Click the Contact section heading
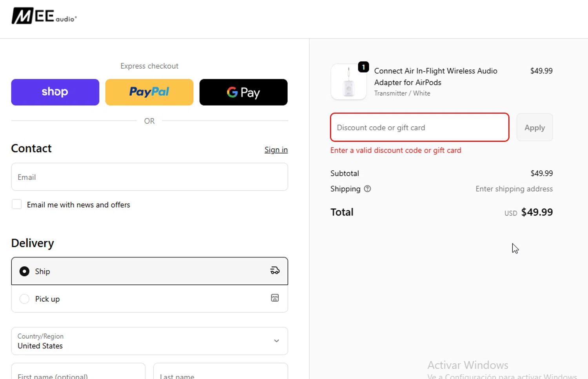Image resolution: width=588 pixels, height=379 pixels. (31, 148)
